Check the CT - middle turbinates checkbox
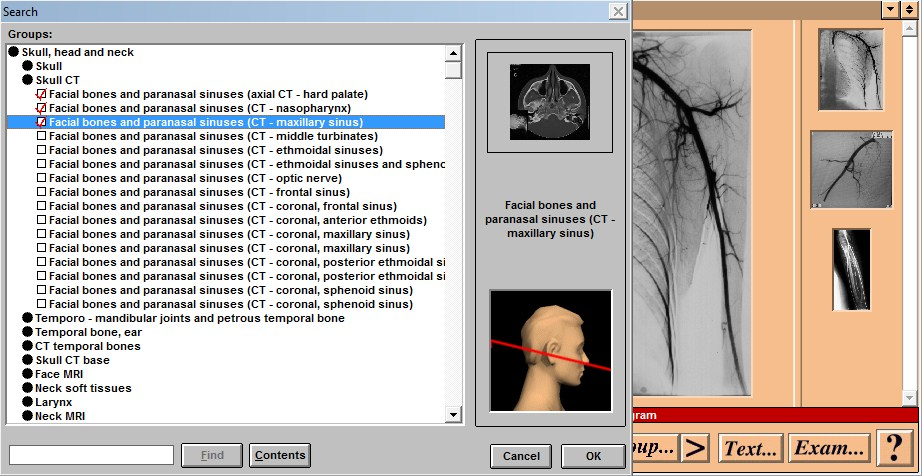Screen dimensions: 922x476 pyautogui.click(x=41, y=136)
